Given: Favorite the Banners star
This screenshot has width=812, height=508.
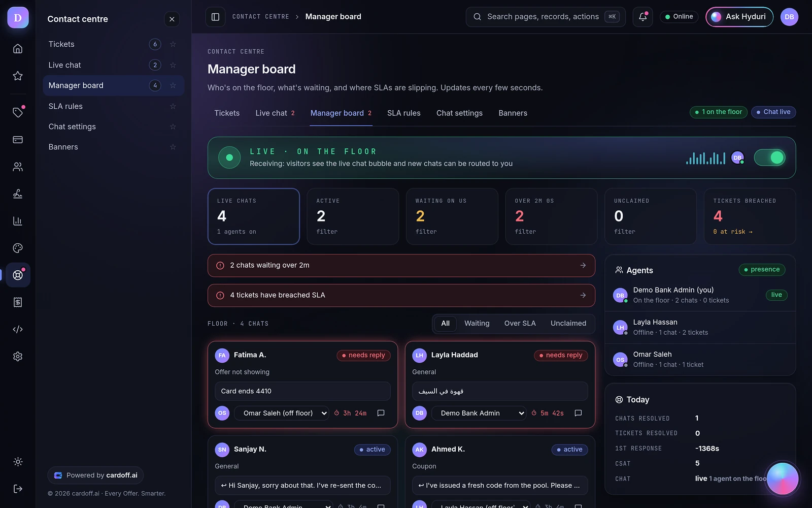Looking at the screenshot, I should pos(173,147).
